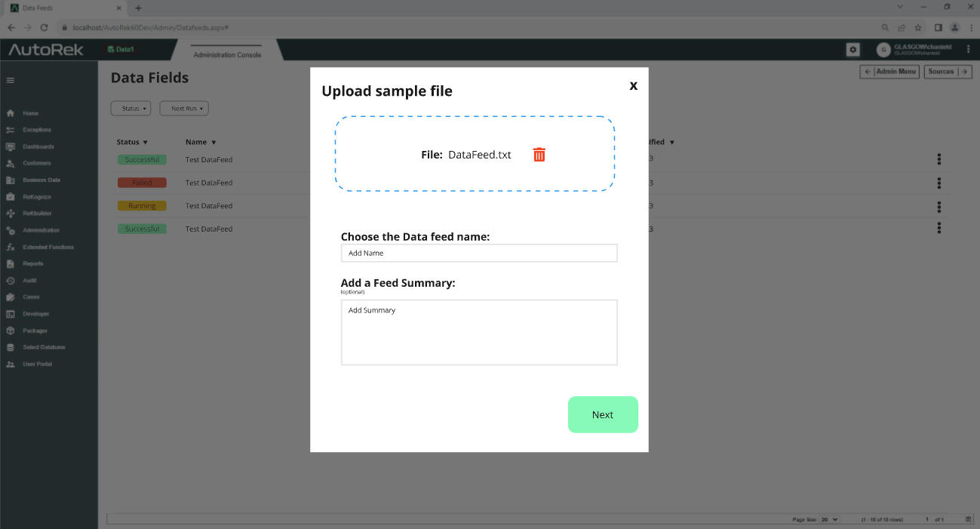
Task: Open the Packager section
Action: tap(35, 331)
